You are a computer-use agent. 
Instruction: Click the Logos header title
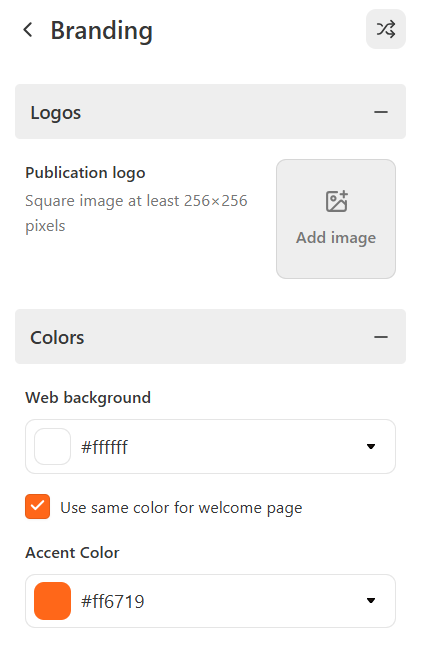56,113
